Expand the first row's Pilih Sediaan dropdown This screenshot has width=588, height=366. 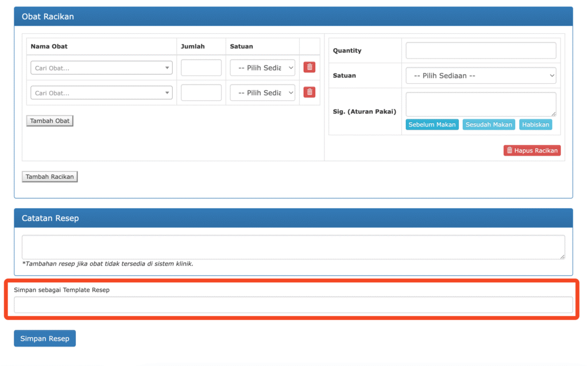[262, 68]
